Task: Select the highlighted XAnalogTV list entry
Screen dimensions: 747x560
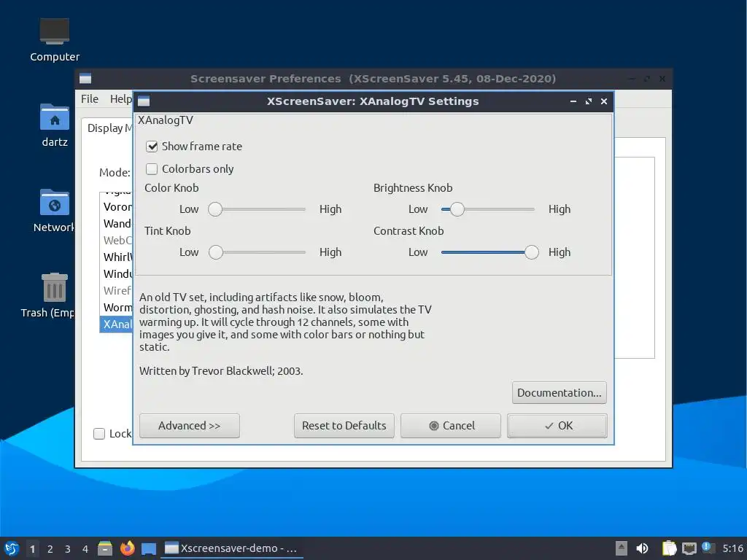Action: (117, 324)
